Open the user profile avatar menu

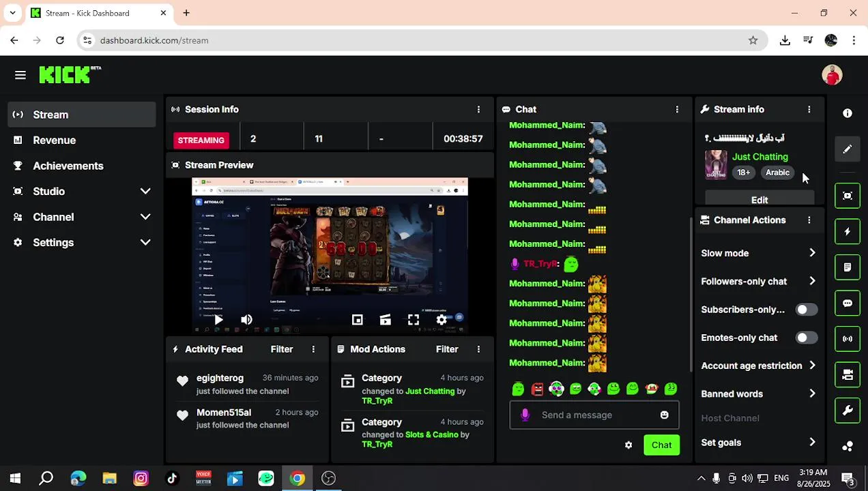point(832,75)
